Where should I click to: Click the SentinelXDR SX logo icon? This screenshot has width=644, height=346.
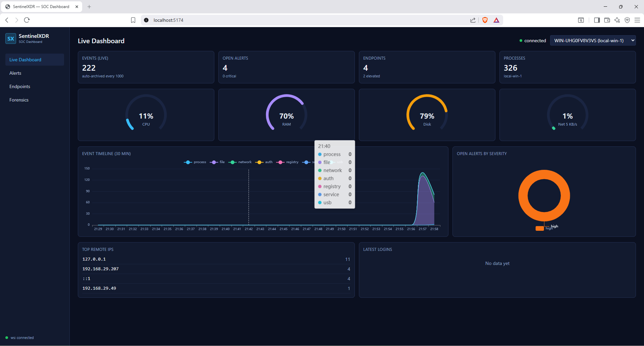(x=11, y=39)
